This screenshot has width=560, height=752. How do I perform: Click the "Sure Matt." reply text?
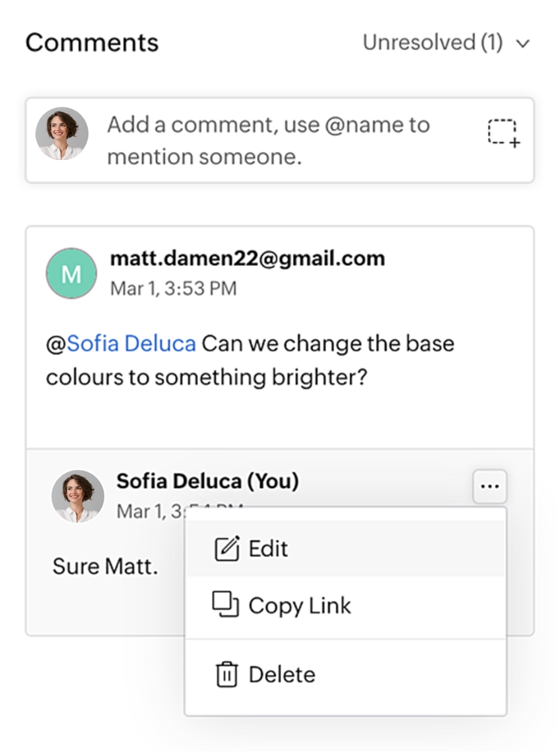(105, 566)
